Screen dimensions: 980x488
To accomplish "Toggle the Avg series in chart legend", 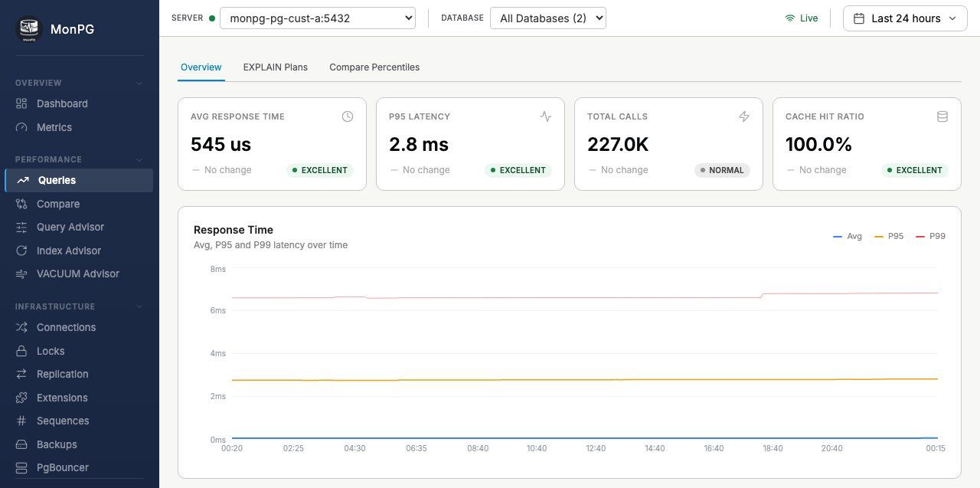I will point(848,236).
